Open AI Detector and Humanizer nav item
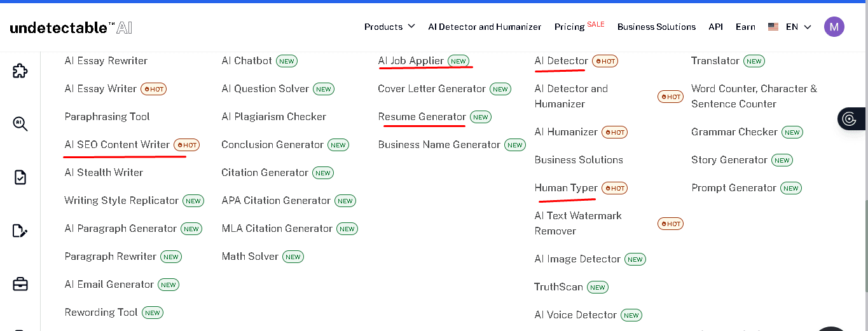Image resolution: width=868 pixels, height=331 pixels. point(485,27)
